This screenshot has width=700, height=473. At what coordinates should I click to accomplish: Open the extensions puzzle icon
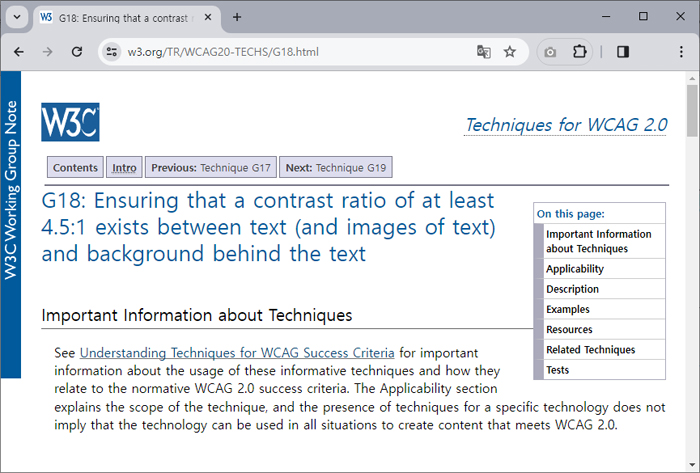(x=579, y=52)
